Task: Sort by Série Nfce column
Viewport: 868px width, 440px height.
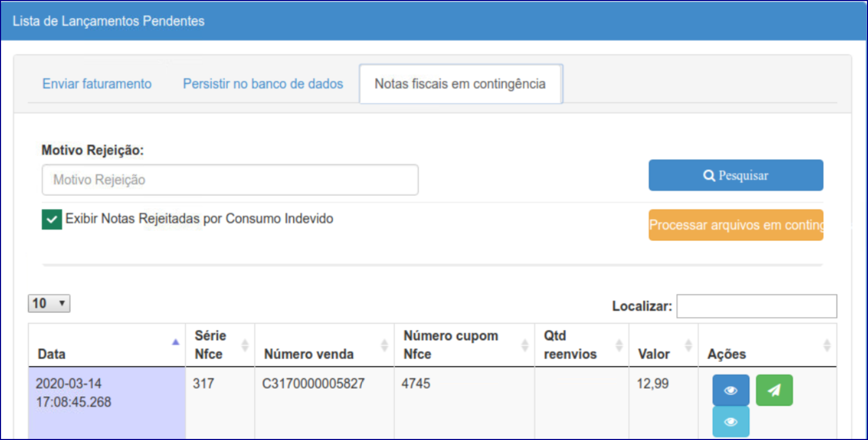Action: [x=220, y=345]
